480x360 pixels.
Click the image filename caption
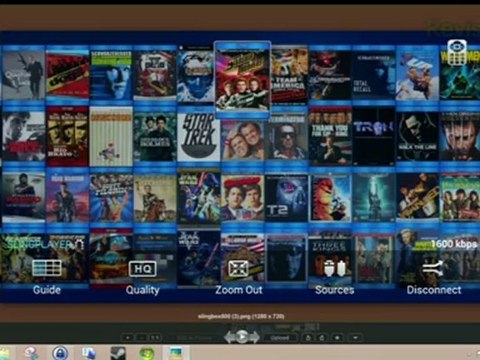(241, 316)
